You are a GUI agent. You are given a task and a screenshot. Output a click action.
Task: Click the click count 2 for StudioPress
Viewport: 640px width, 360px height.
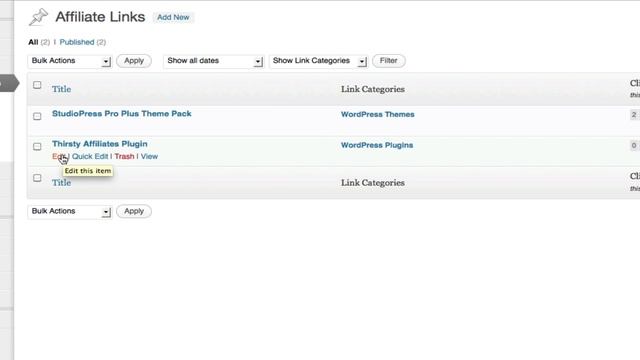633,115
